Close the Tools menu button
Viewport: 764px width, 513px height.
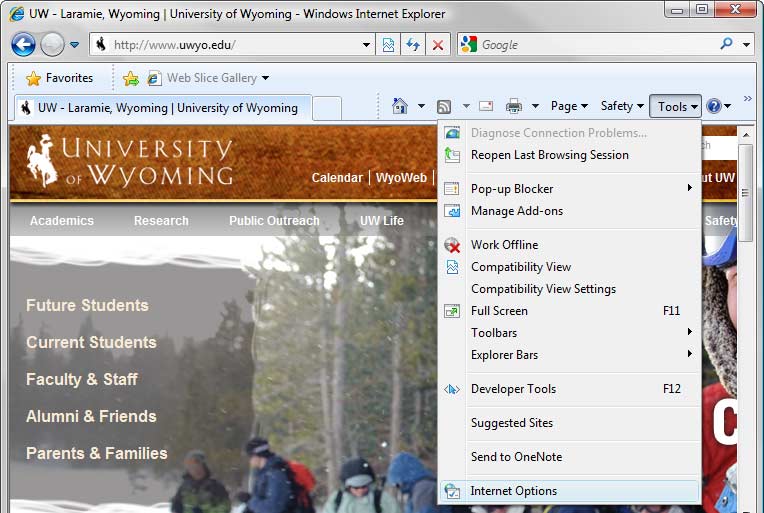pos(675,106)
